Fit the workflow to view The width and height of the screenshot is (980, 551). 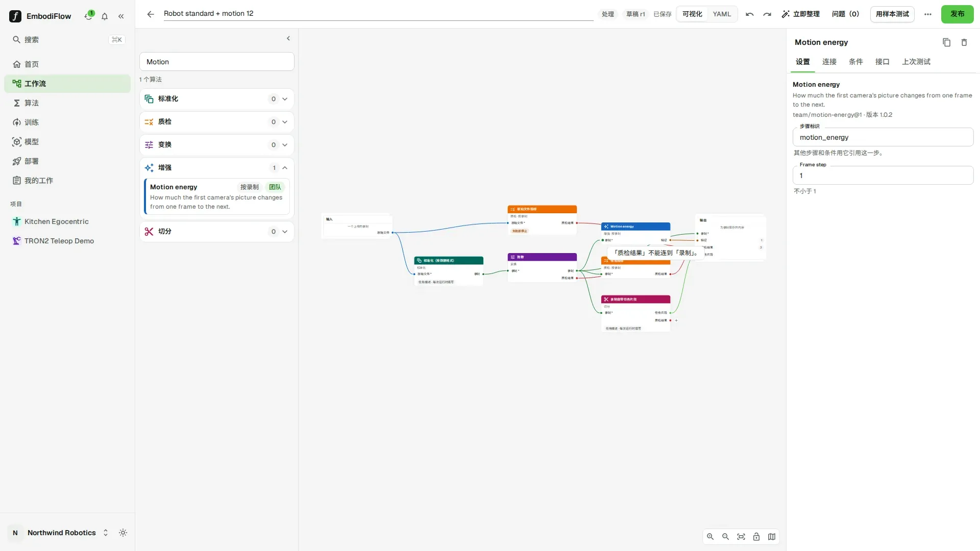[741, 537]
